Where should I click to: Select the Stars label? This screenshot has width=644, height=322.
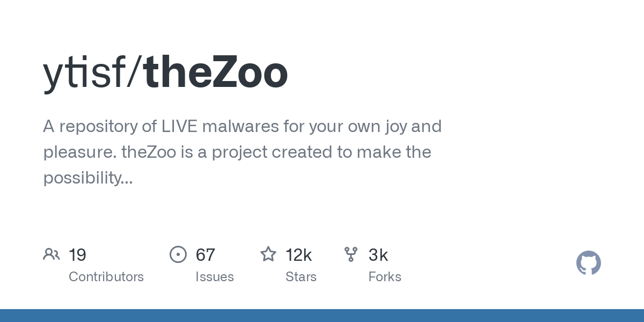tap(301, 277)
